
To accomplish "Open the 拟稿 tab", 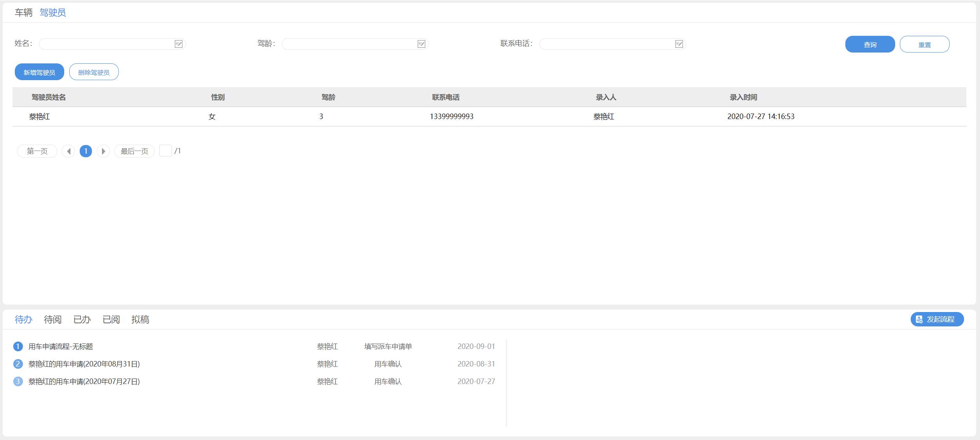I will (140, 319).
